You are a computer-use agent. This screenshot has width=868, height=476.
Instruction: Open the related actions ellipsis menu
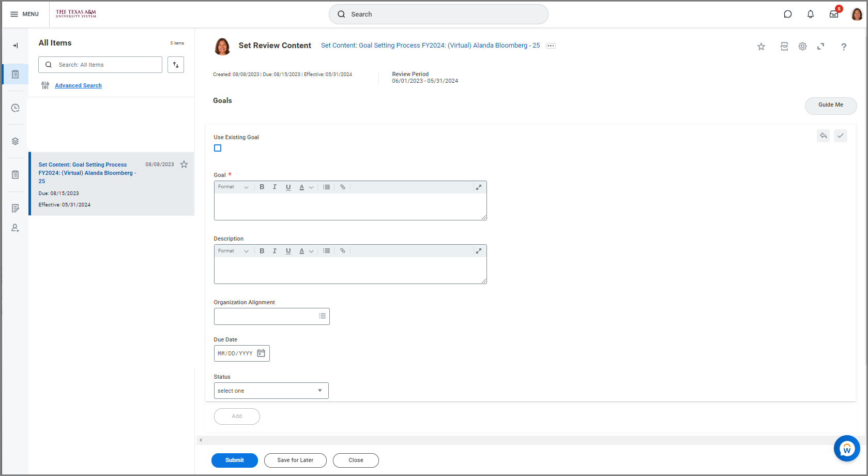[x=551, y=46]
